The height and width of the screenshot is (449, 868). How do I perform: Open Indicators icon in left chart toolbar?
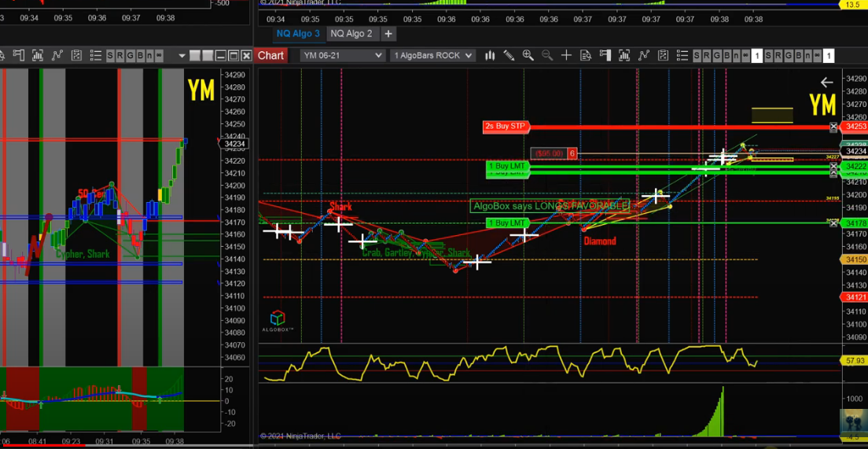tap(57, 55)
